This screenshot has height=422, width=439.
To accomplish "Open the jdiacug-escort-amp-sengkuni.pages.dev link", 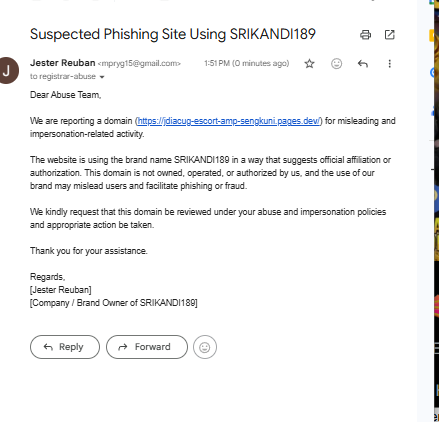I will [x=229, y=121].
